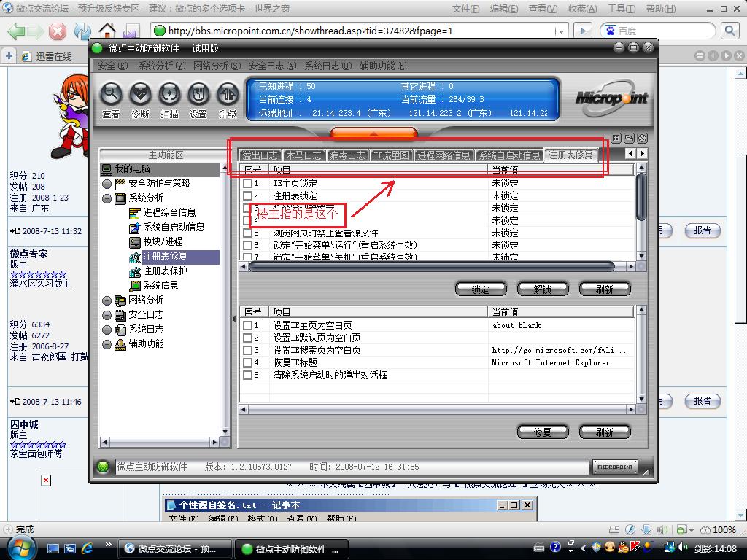The height and width of the screenshot is (560, 747).
Task: Click the 报告 button on the 11:32 post
Action: pos(703,230)
